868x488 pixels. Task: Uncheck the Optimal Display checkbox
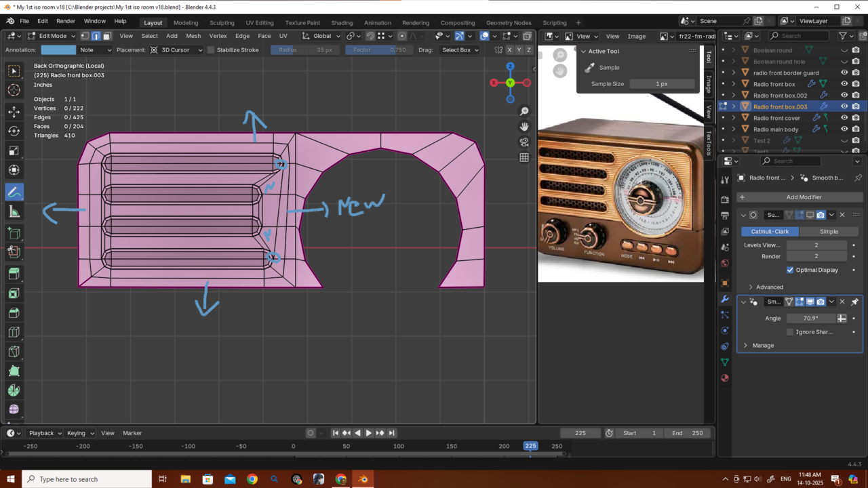pyautogui.click(x=790, y=270)
